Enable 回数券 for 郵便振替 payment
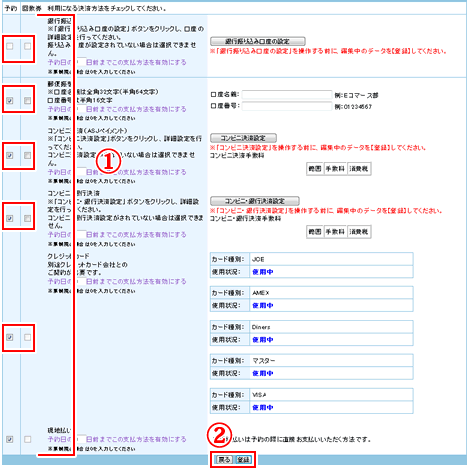Viewport: 467px width, 470px height. pos(28,100)
